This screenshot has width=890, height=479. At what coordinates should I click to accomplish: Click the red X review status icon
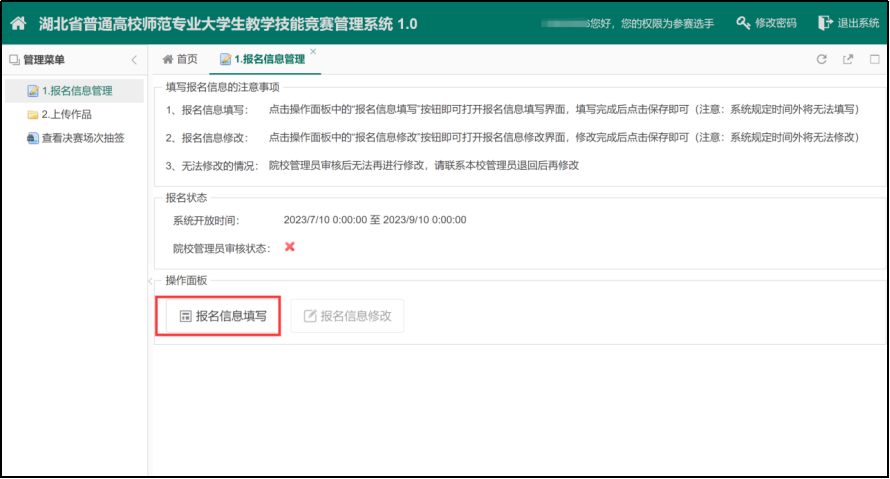(x=290, y=247)
